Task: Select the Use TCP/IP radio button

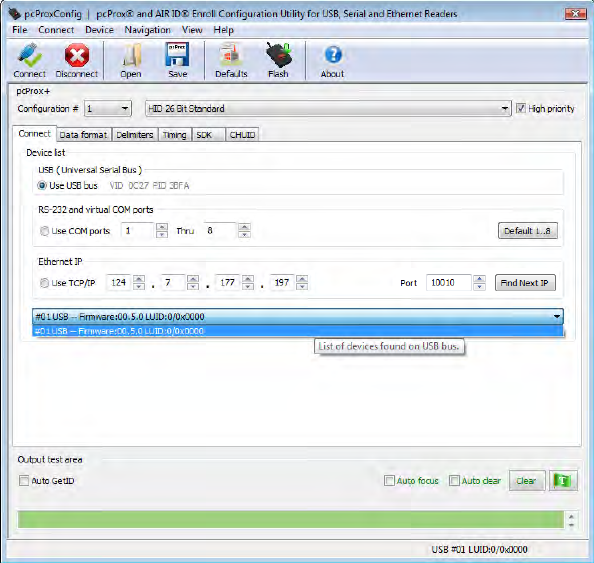Action: 44,283
